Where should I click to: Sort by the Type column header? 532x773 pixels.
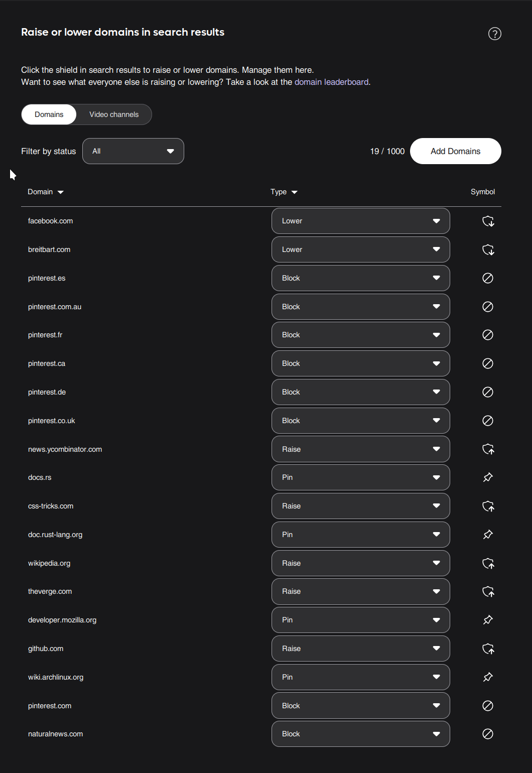[284, 192]
